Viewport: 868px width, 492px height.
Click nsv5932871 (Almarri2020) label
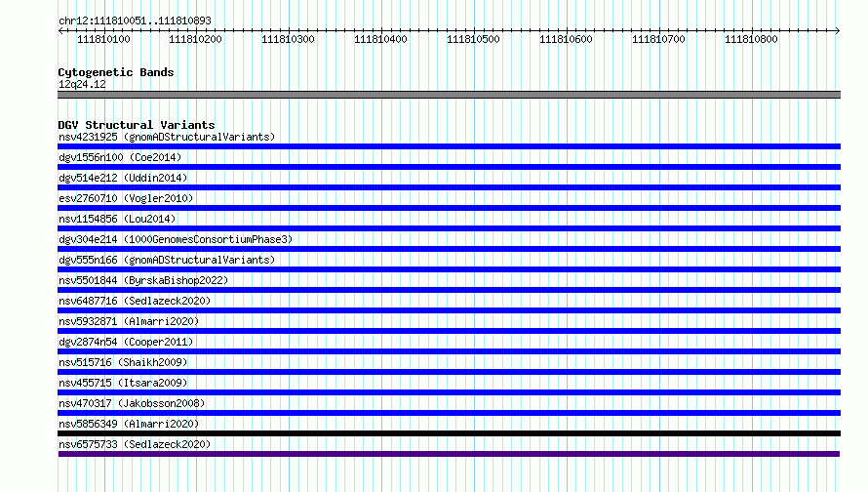[x=129, y=321]
